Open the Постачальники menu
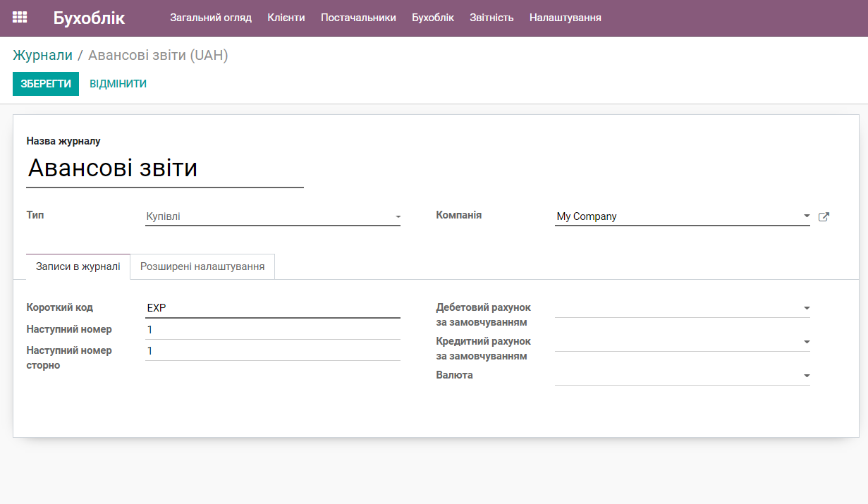Viewport: 868px width, 504px height. tap(360, 18)
